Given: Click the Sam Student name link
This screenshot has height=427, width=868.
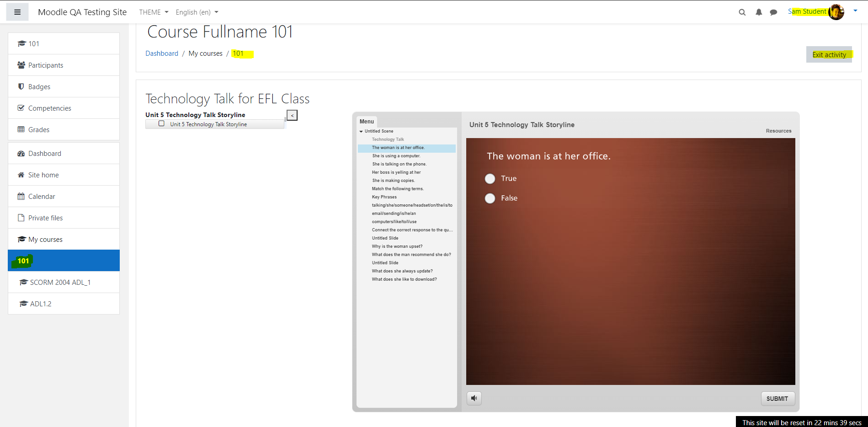Looking at the screenshot, I should tap(807, 11).
